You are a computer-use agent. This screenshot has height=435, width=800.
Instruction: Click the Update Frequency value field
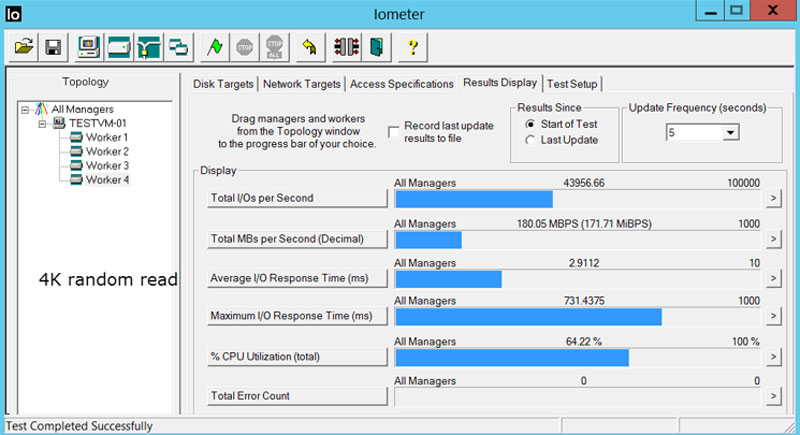tap(694, 133)
